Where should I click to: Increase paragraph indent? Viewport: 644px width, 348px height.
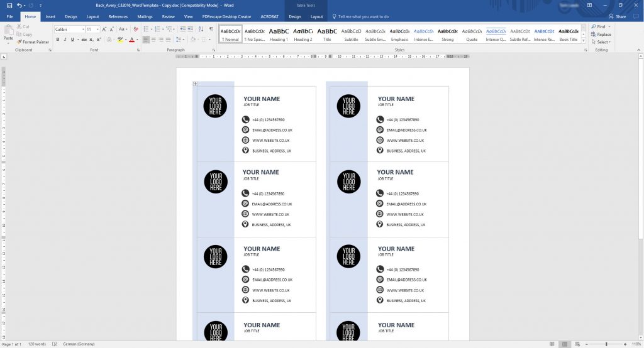pyautogui.click(x=190, y=29)
